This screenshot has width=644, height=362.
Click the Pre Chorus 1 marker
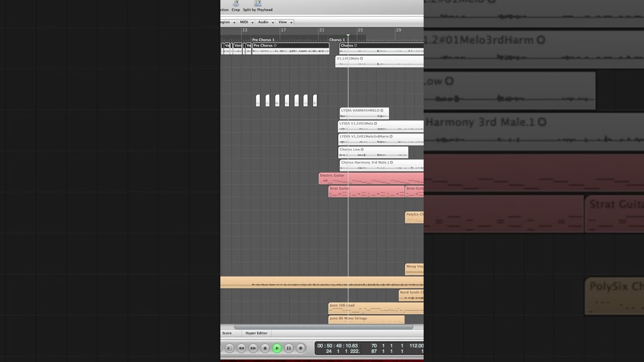click(263, 40)
